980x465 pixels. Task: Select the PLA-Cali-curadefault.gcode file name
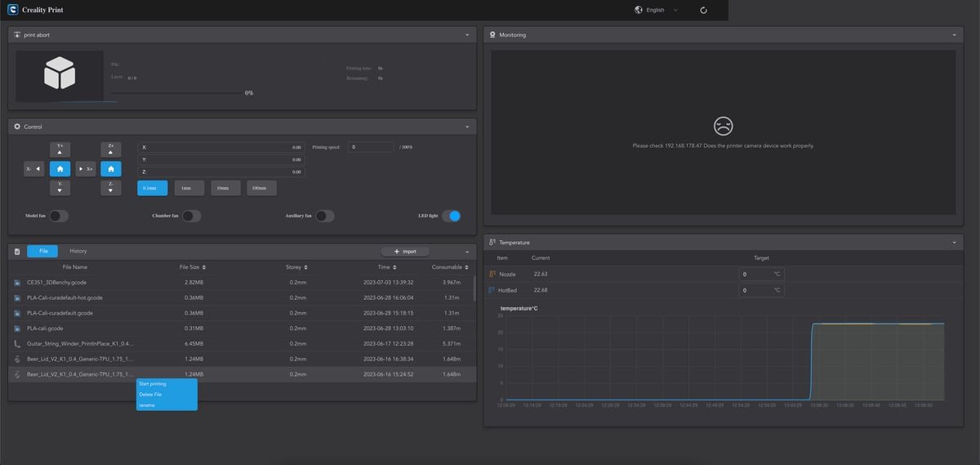tap(60, 313)
